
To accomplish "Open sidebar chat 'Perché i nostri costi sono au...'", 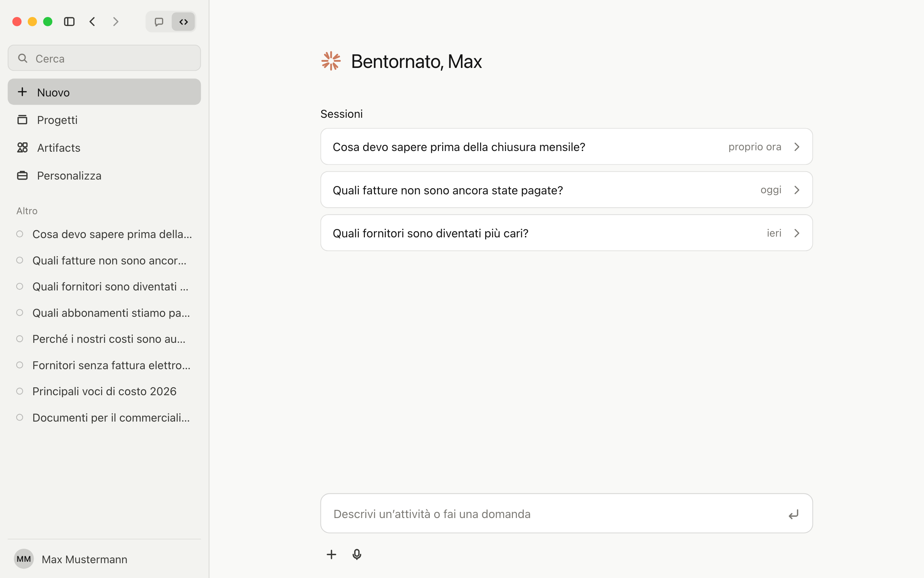I will 104,339.
